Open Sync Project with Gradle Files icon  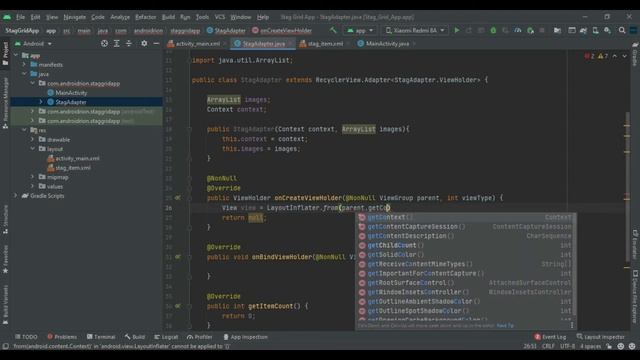coord(583,30)
